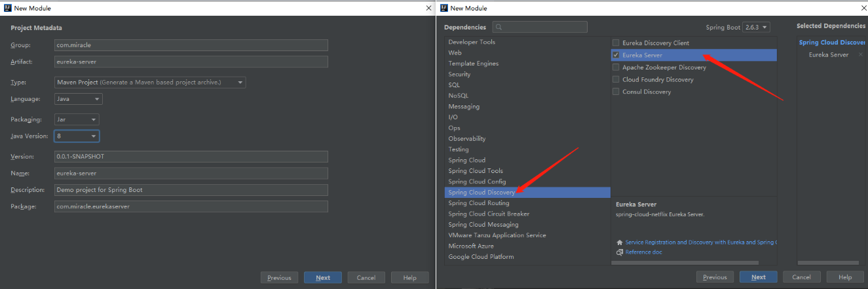This screenshot has height=289, width=868.
Task: Click the Package field com.miracle.eurekaserver
Action: coord(191,206)
